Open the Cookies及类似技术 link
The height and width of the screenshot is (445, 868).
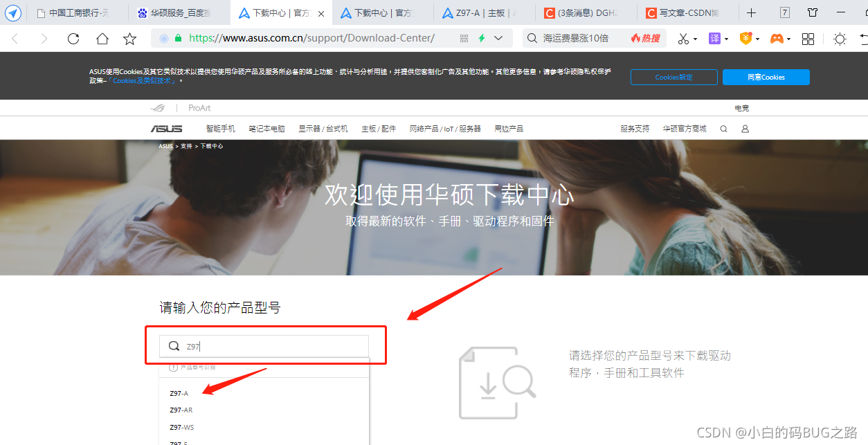pos(143,80)
